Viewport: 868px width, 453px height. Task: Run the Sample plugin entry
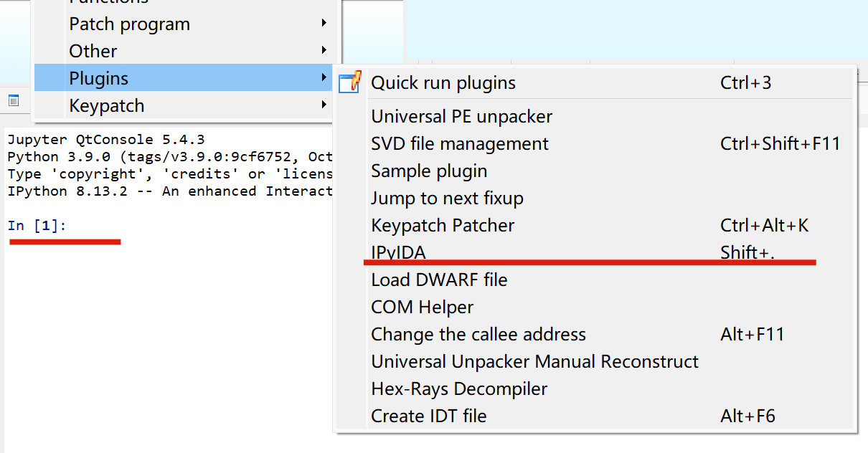click(x=429, y=171)
